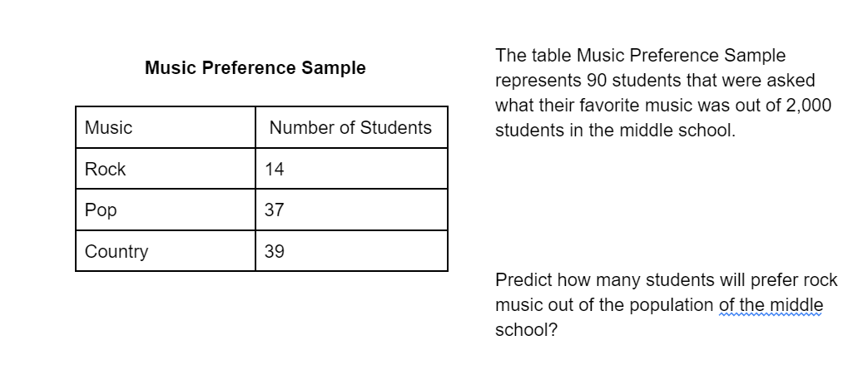Click the blue-underlined phrase of the middle
868x375 pixels.
[x=771, y=305]
